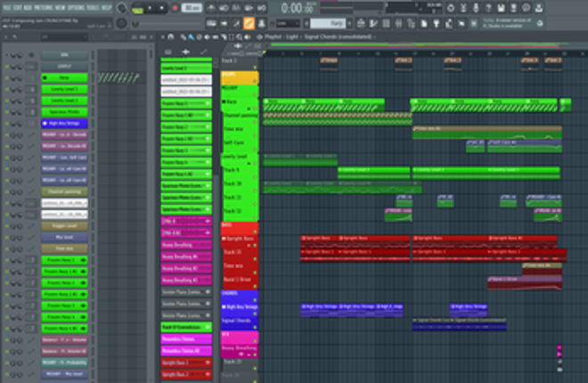
Task: Open the HELP menu
Action: 107,7
